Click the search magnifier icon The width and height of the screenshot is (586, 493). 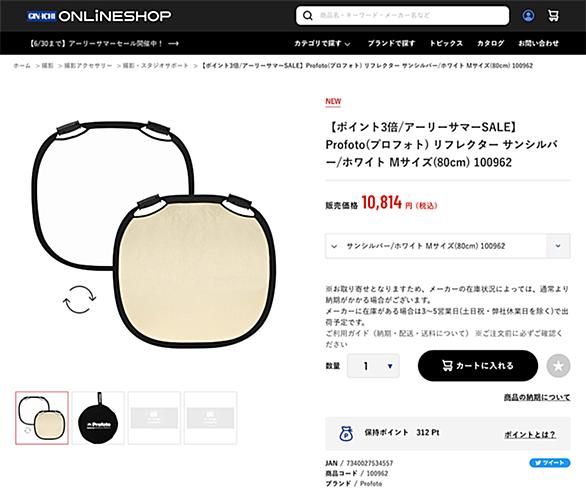308,16
